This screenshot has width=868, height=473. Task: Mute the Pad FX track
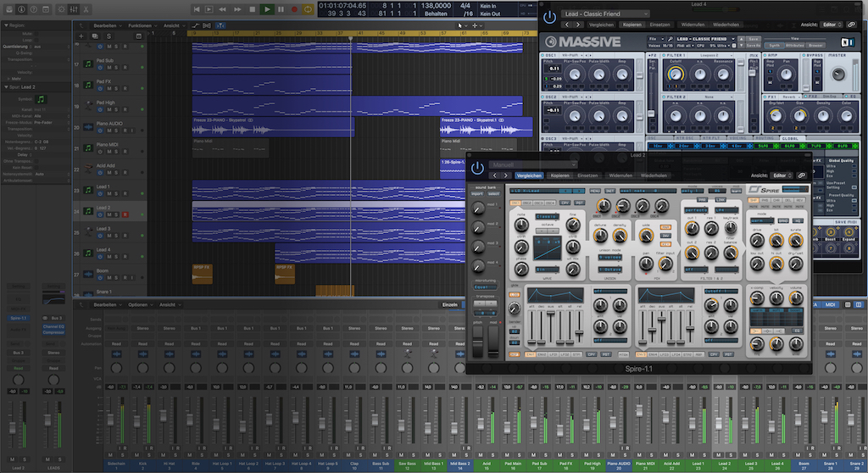pyautogui.click(x=109, y=89)
